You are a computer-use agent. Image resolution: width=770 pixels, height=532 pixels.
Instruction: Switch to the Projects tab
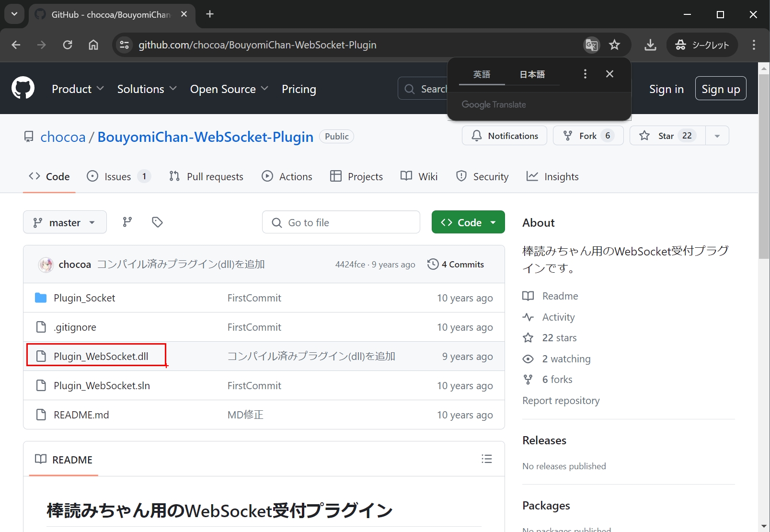(356, 176)
